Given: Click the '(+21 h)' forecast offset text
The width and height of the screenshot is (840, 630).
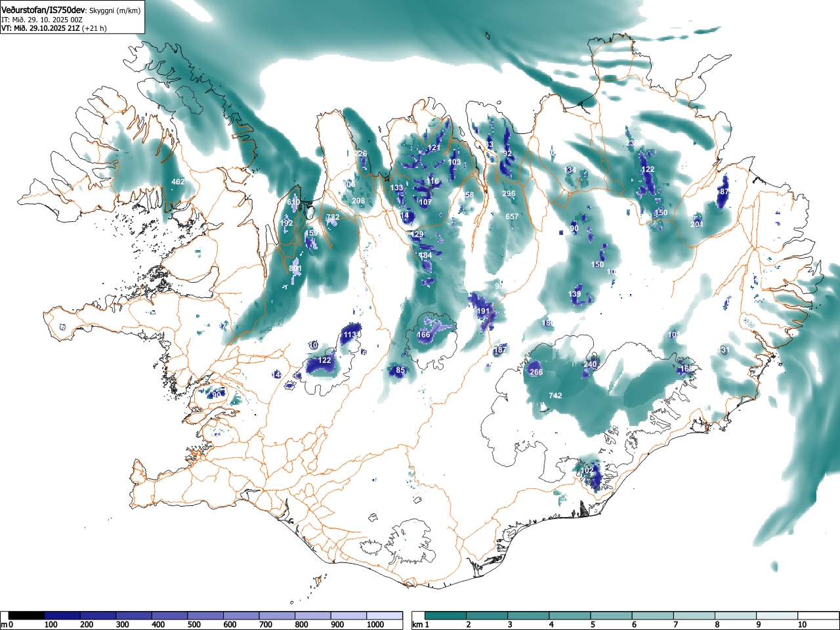Looking at the screenshot, I should point(94,28).
